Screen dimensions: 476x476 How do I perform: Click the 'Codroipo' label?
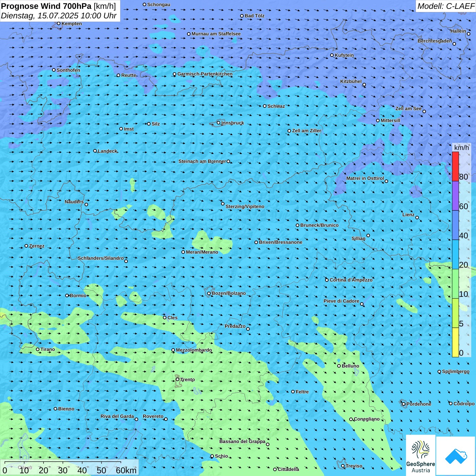pos(464,404)
